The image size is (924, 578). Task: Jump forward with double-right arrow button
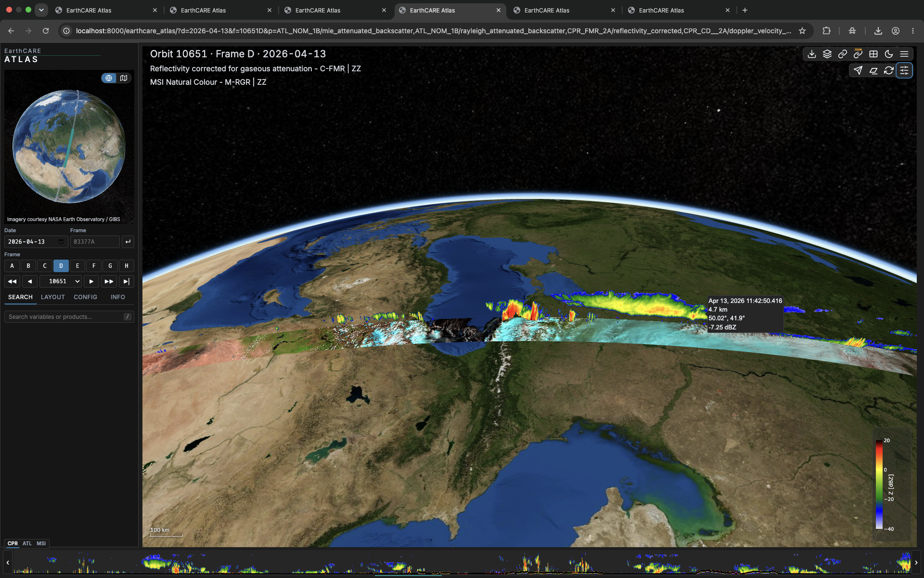[x=109, y=281]
